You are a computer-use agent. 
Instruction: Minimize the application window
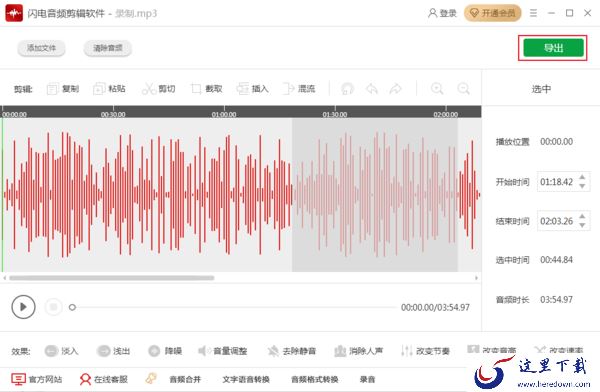[551, 13]
